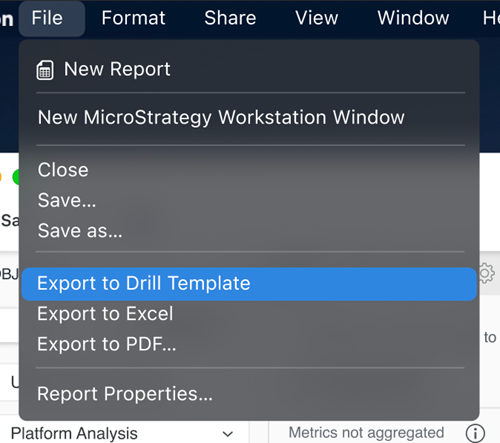Choose Export to Drill Template

[249, 284]
